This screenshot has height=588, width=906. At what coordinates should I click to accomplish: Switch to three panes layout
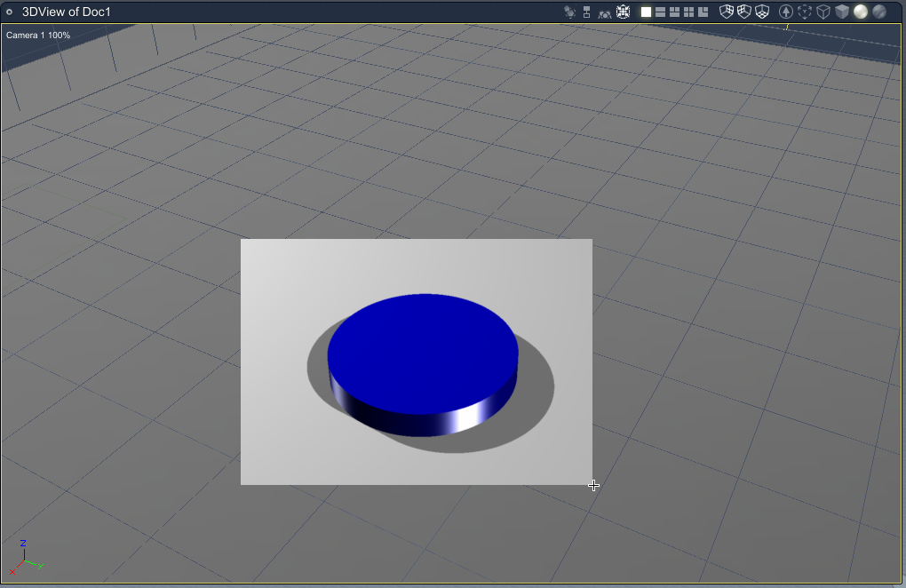click(674, 12)
